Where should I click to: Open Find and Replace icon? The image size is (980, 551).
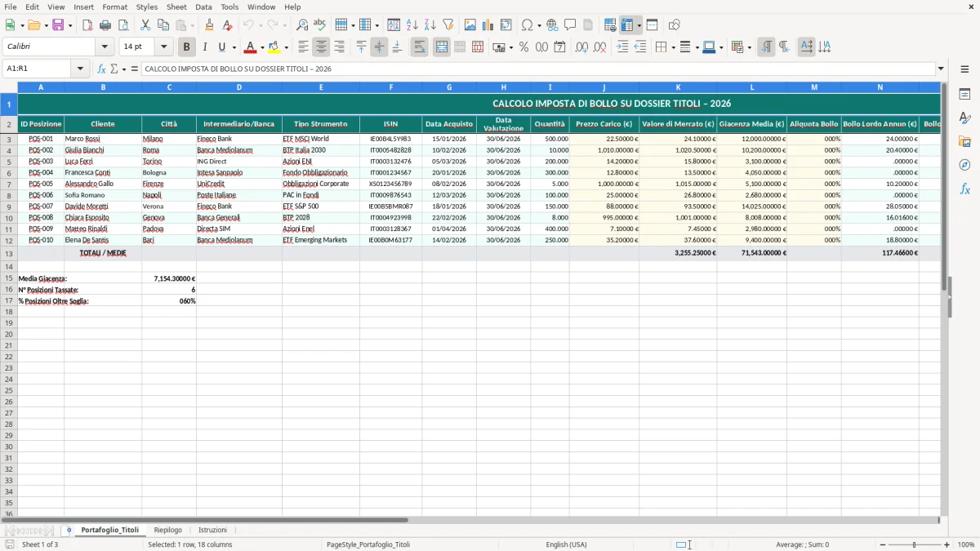302,25
